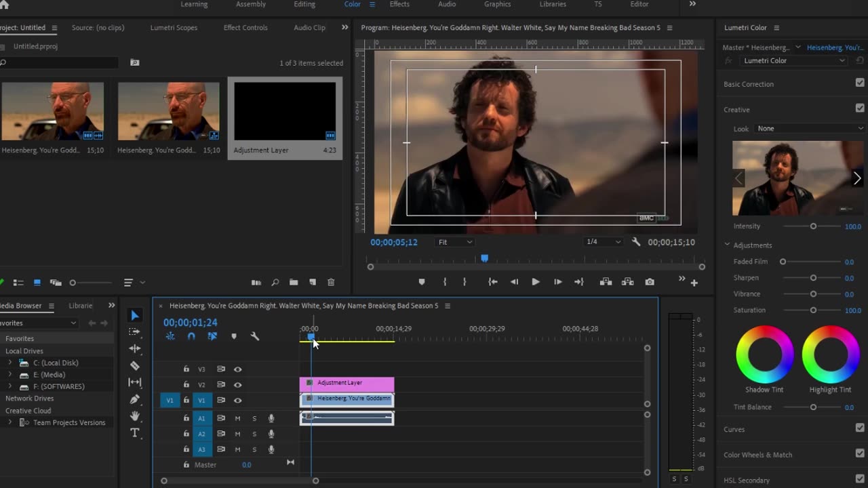Collapse the Adjustments section
The width and height of the screenshot is (868, 488).
[727, 245]
